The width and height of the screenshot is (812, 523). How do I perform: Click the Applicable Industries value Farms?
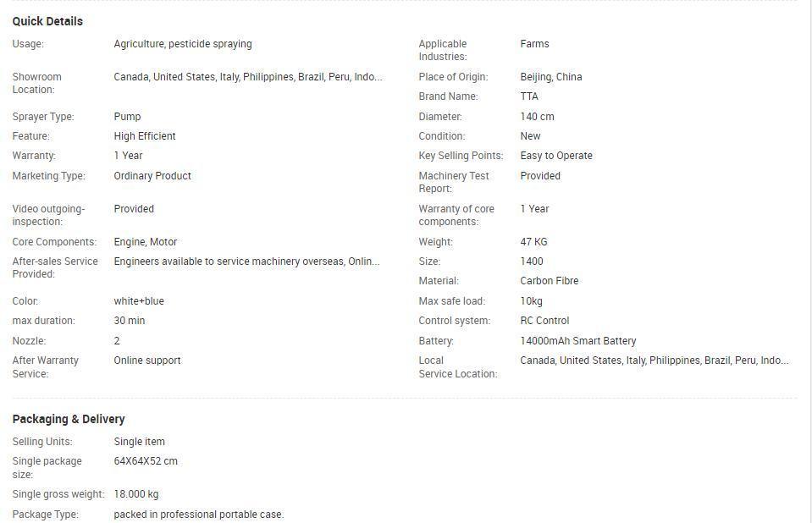pos(534,44)
